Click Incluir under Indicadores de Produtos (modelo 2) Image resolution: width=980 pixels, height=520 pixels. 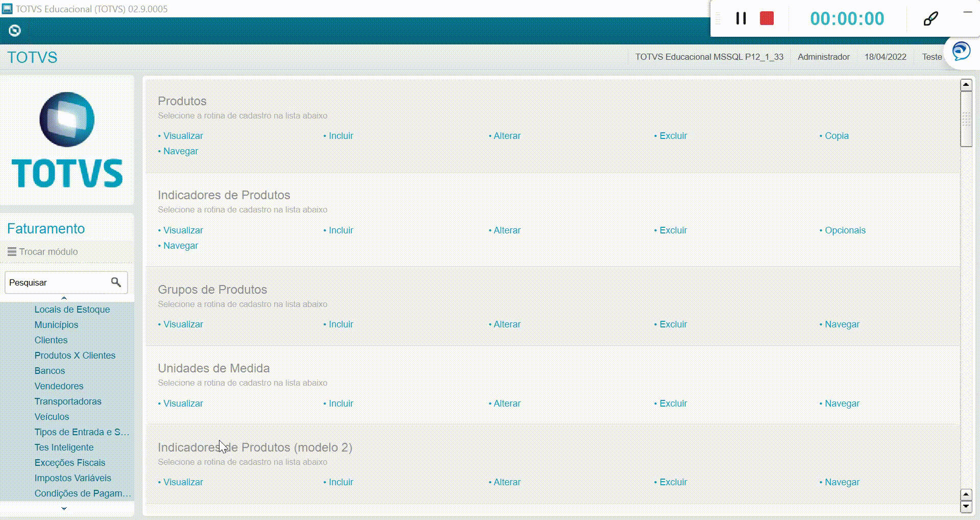[x=341, y=482]
